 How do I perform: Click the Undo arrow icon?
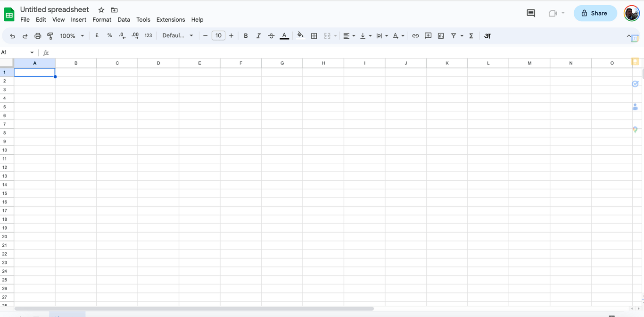pyautogui.click(x=12, y=36)
